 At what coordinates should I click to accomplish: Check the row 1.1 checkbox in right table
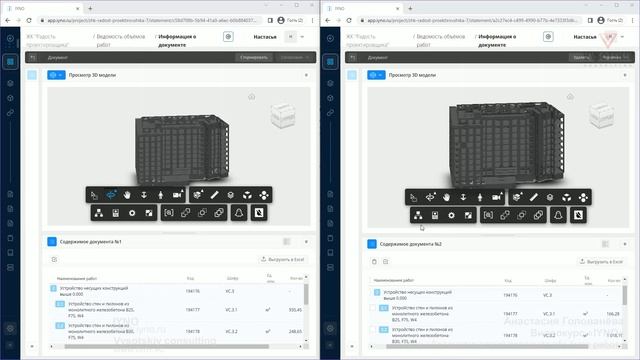[x=373, y=308]
